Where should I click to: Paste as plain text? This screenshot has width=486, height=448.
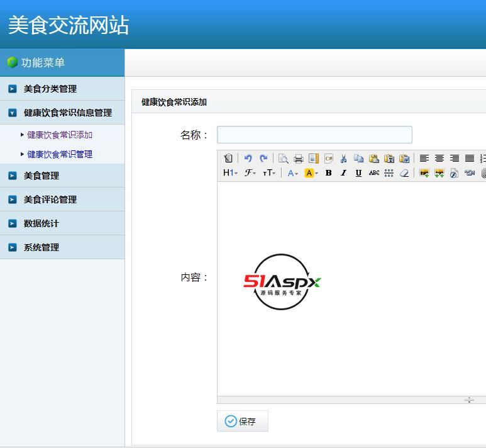[x=389, y=158]
